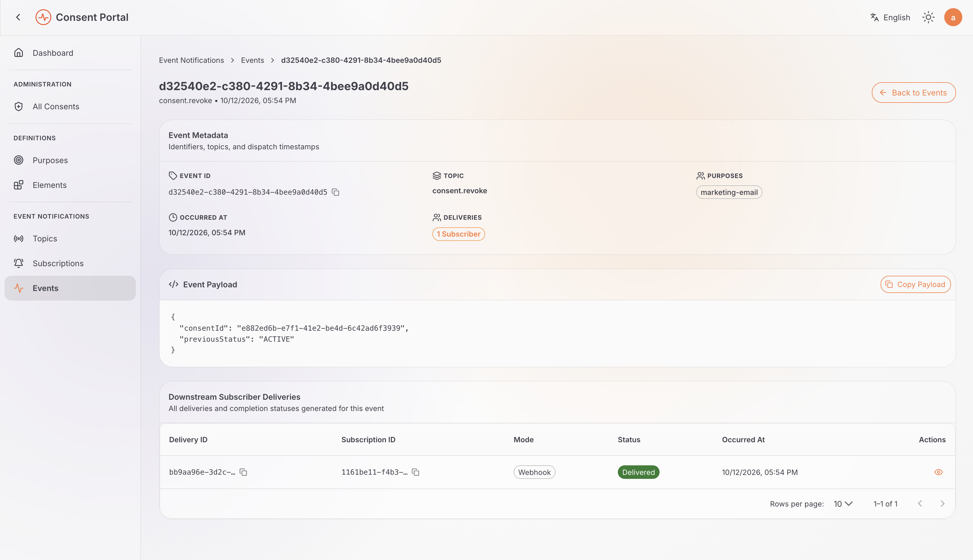
Task: Copy delivery ID bb9aa96e-3d2c
Action: click(243, 472)
